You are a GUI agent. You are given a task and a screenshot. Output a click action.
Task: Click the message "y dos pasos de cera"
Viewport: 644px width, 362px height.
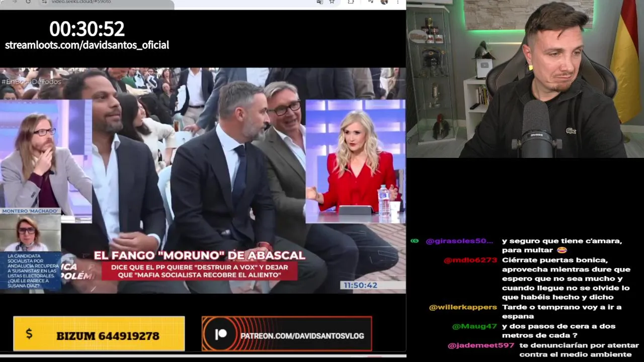click(558, 331)
